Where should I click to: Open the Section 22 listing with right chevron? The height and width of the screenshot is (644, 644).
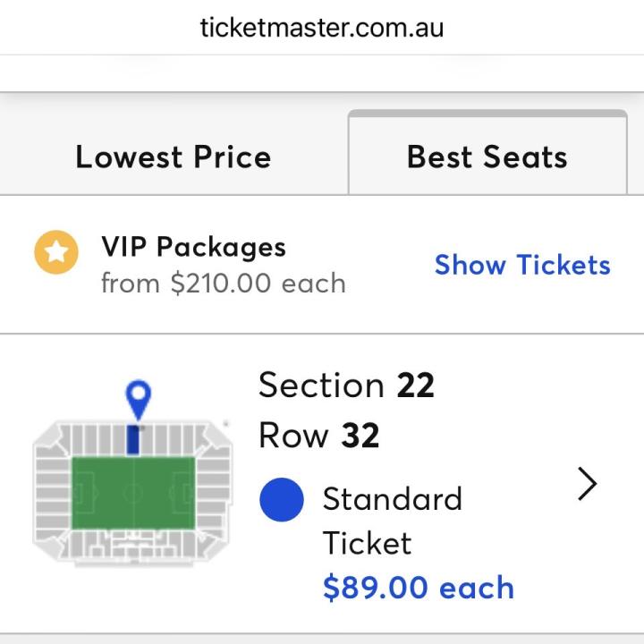tap(587, 484)
